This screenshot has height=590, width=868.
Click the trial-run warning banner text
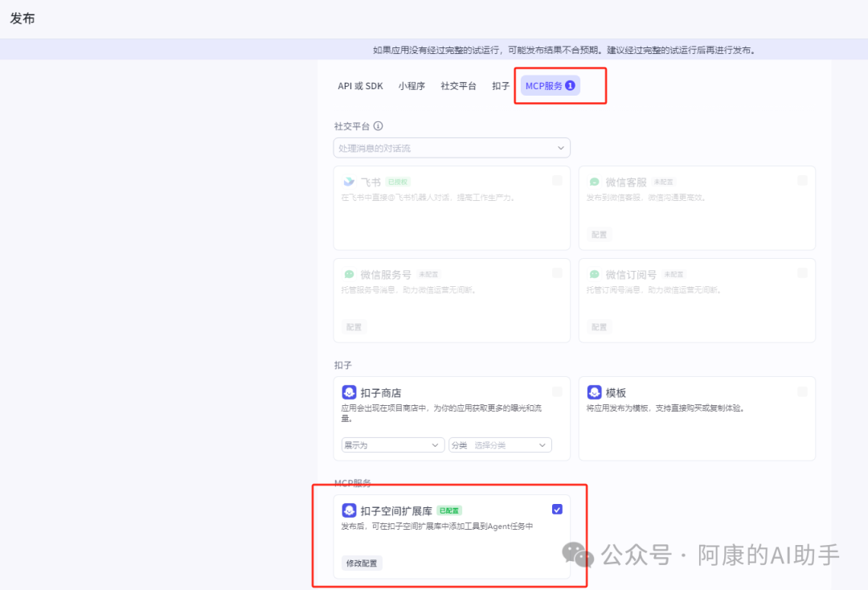(x=564, y=50)
